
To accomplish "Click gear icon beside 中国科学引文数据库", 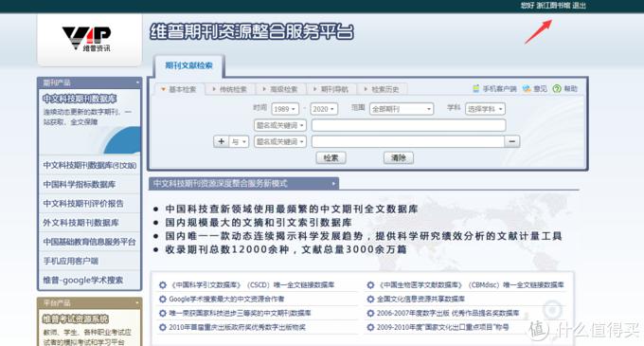I will pyautogui.click(x=163, y=284).
